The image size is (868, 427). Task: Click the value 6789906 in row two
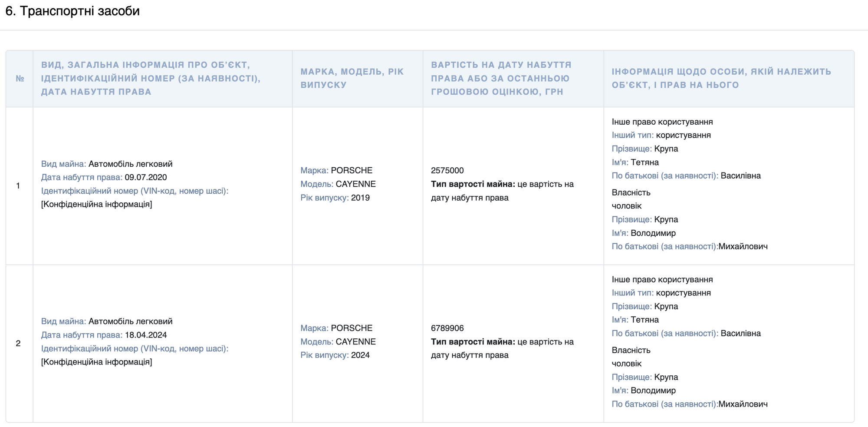click(447, 328)
